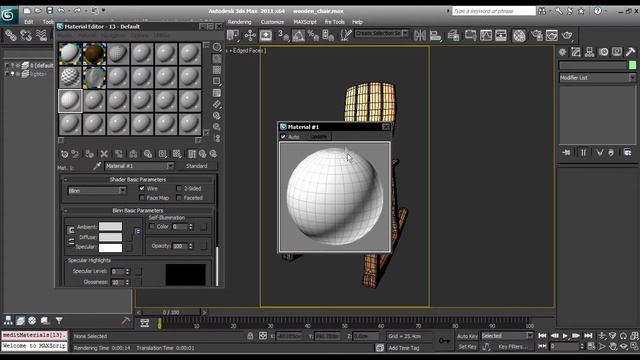Click the Diffuse color swatch
Image resolution: width=640 pixels, height=360 pixels.
click(110, 237)
